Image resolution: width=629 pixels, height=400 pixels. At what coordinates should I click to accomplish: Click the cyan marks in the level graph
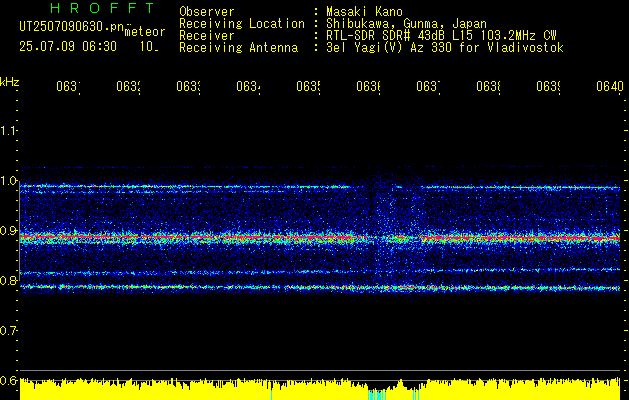point(377,395)
